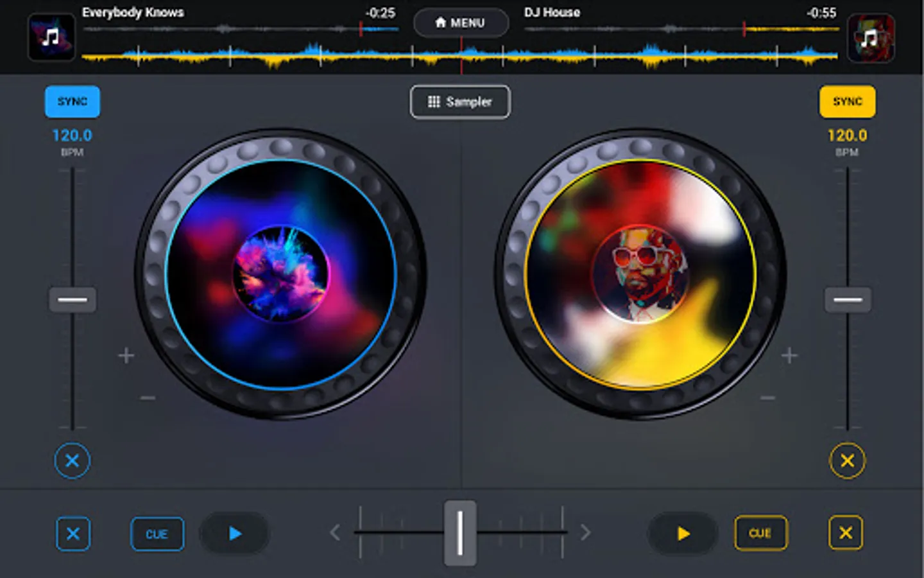Screen dimensions: 924x578
Task: Toggle the yellow CUE button
Action: pos(760,533)
